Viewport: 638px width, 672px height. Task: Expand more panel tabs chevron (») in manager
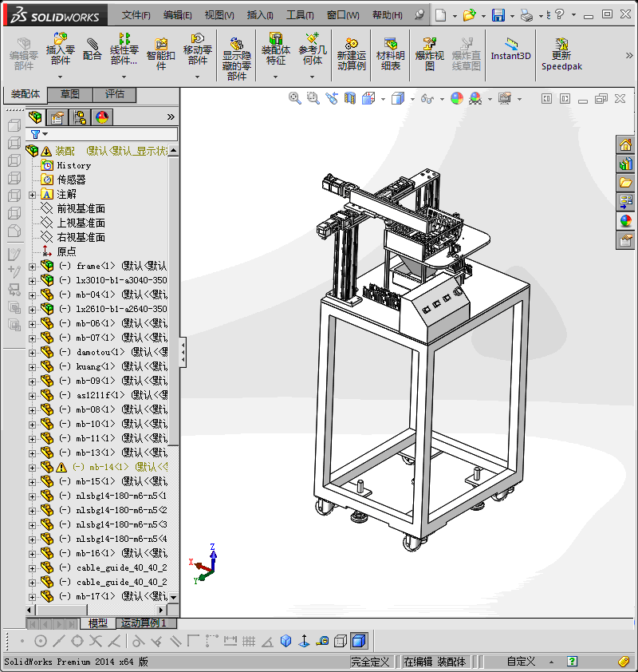(x=171, y=117)
